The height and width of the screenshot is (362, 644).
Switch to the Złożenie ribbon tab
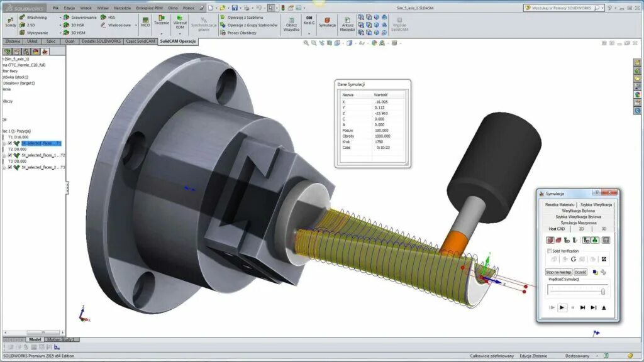(x=13, y=41)
